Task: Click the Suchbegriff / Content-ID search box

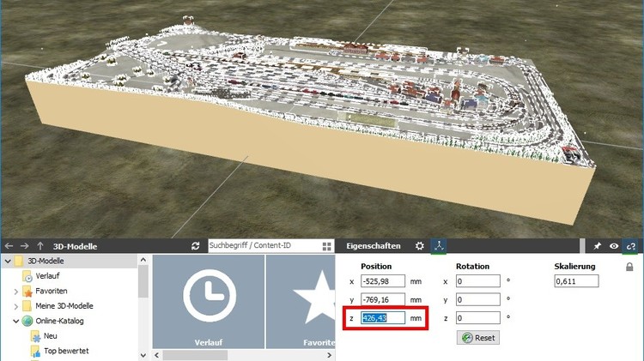Action: click(x=264, y=246)
